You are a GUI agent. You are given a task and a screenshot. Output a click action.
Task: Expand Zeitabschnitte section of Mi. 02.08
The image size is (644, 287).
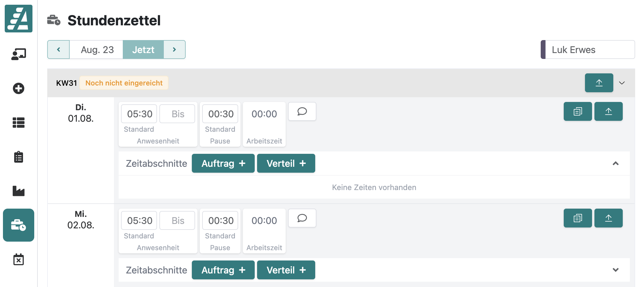pyautogui.click(x=615, y=270)
